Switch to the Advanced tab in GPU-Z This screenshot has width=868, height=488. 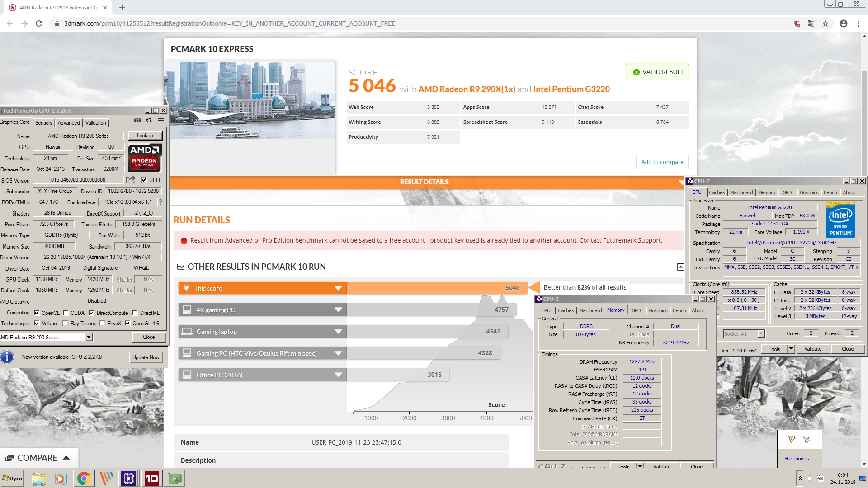[69, 123]
